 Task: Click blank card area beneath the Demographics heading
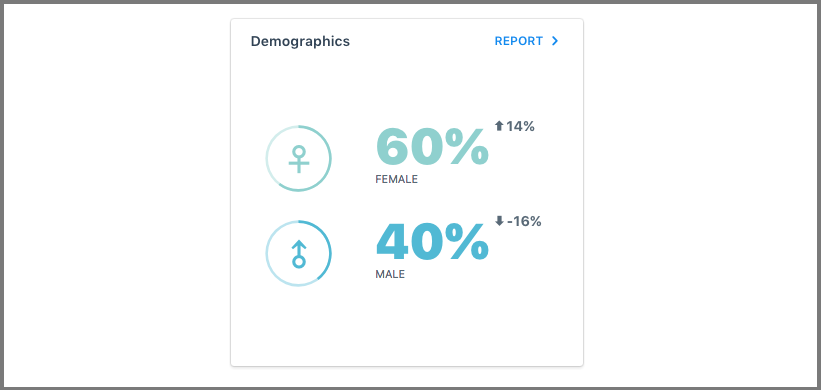point(407,84)
